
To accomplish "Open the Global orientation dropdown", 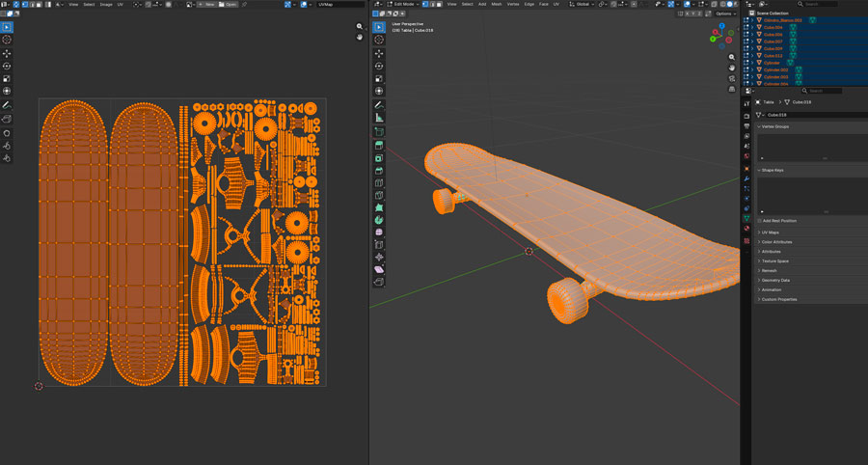I will pyautogui.click(x=582, y=4).
